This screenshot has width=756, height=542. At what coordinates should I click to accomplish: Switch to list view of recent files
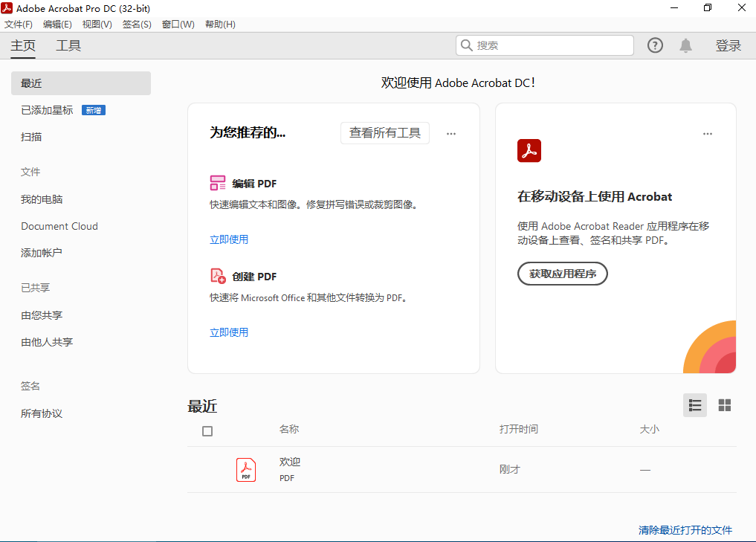point(695,405)
